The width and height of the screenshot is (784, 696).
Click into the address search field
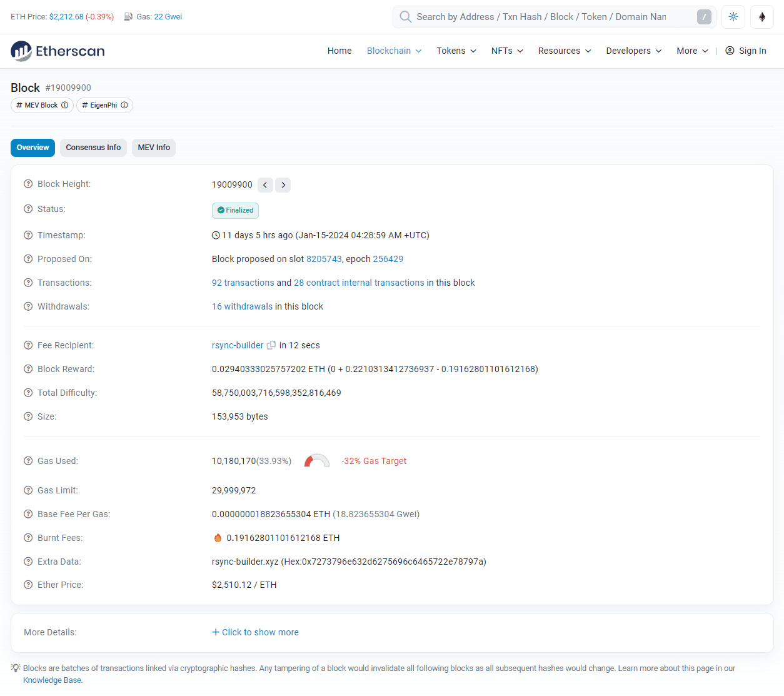555,17
